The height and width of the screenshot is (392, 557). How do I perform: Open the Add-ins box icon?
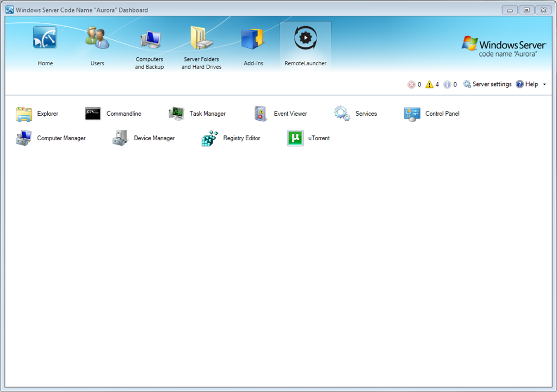coord(252,39)
